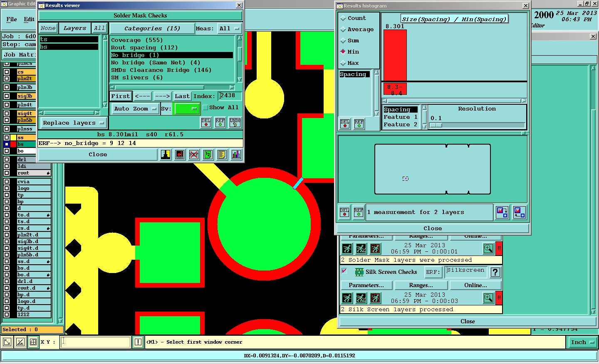Click REF icon in Results viewer
The width and height of the screenshot is (599, 364).
click(x=220, y=123)
